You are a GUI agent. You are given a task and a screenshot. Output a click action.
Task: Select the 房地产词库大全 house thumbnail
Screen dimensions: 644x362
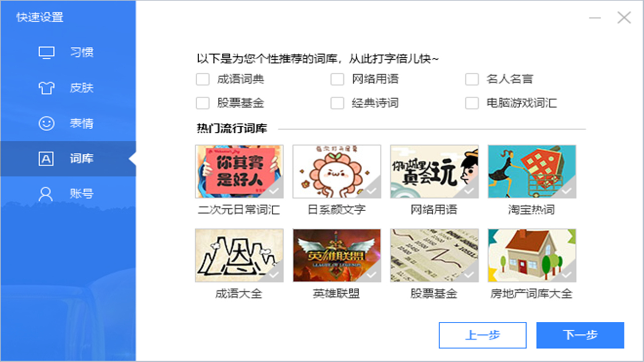pyautogui.click(x=532, y=255)
